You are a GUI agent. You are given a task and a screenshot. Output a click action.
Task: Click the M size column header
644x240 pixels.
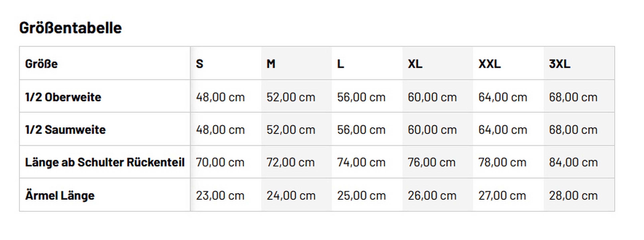(271, 64)
